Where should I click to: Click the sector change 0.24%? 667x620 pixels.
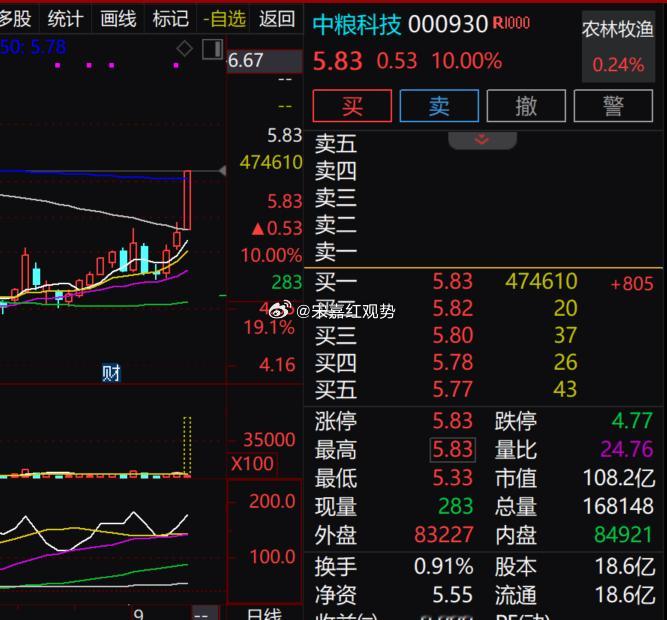click(619, 65)
